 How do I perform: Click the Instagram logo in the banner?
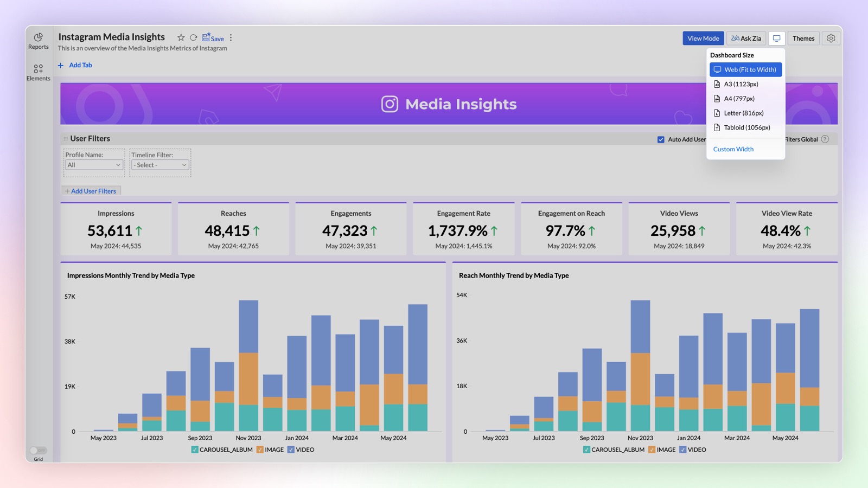(x=390, y=104)
